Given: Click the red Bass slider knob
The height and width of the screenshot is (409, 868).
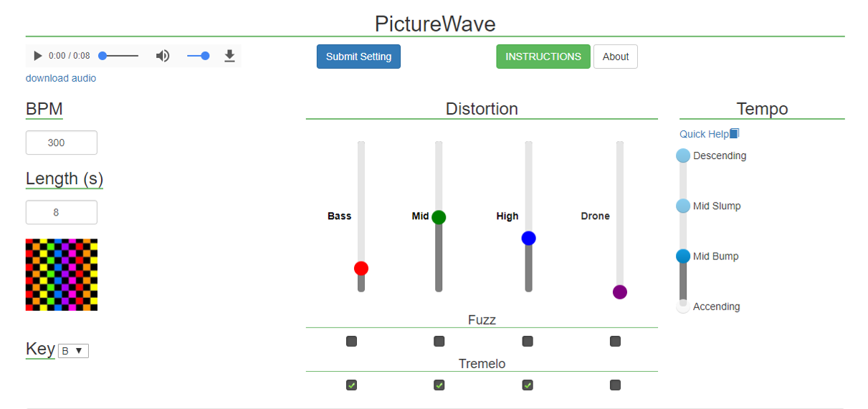Looking at the screenshot, I should [x=361, y=269].
